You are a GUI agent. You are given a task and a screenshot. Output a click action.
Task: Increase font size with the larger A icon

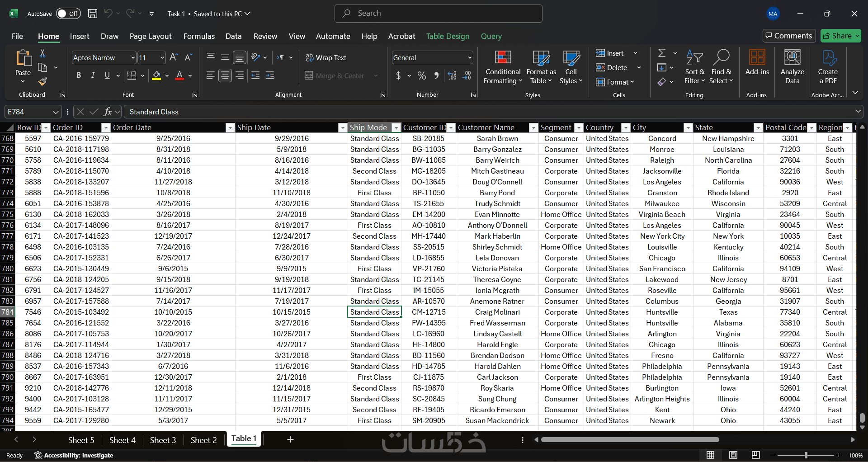(x=174, y=57)
